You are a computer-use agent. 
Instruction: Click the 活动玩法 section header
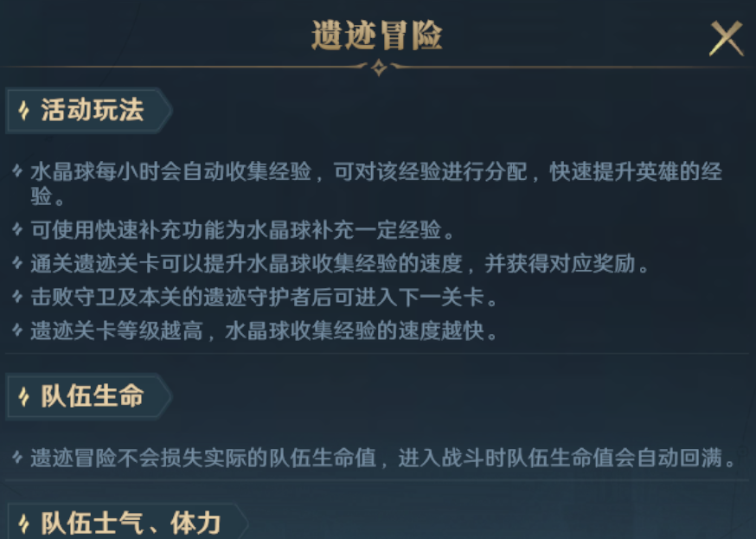click(x=89, y=110)
